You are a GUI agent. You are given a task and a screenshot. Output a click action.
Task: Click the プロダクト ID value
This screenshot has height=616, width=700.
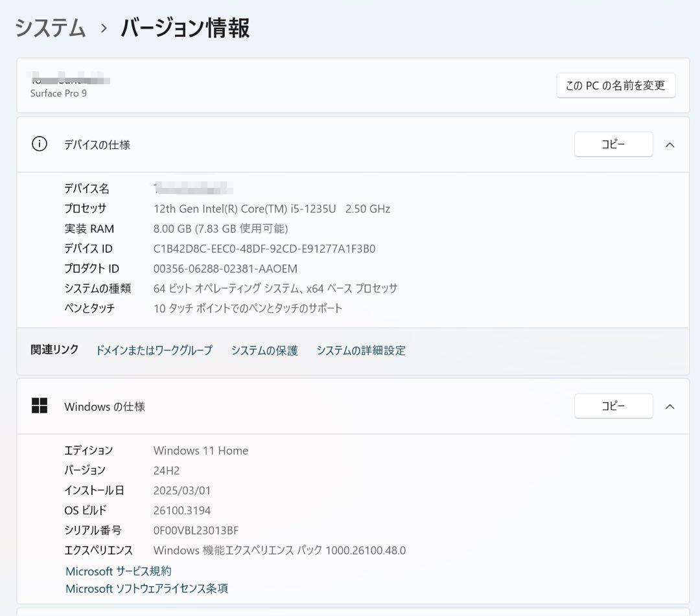click(x=225, y=268)
